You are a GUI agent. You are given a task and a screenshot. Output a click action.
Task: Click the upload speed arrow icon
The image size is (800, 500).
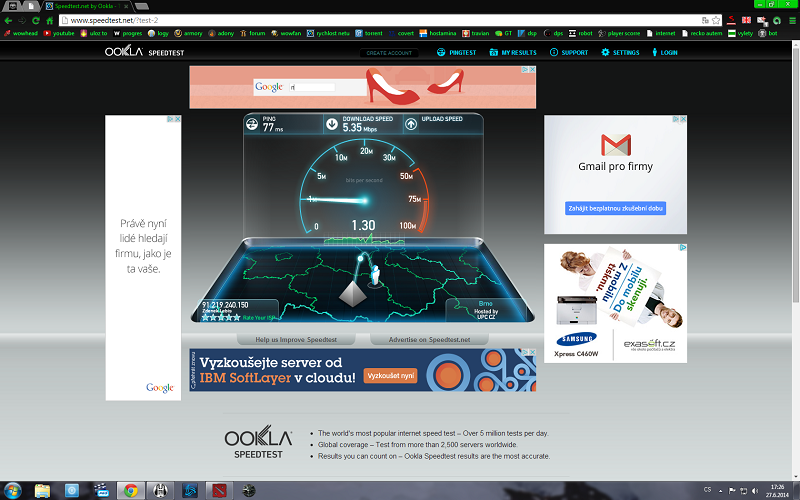pos(410,124)
